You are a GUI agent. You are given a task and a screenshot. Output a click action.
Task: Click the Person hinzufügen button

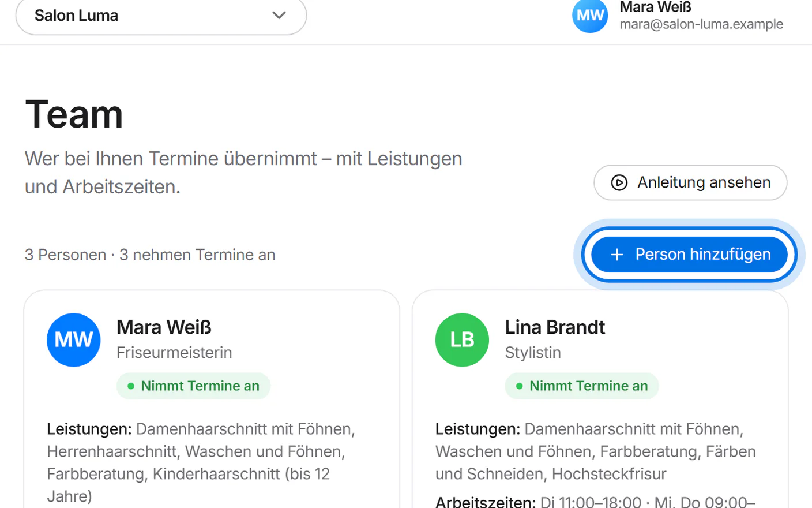(690, 255)
